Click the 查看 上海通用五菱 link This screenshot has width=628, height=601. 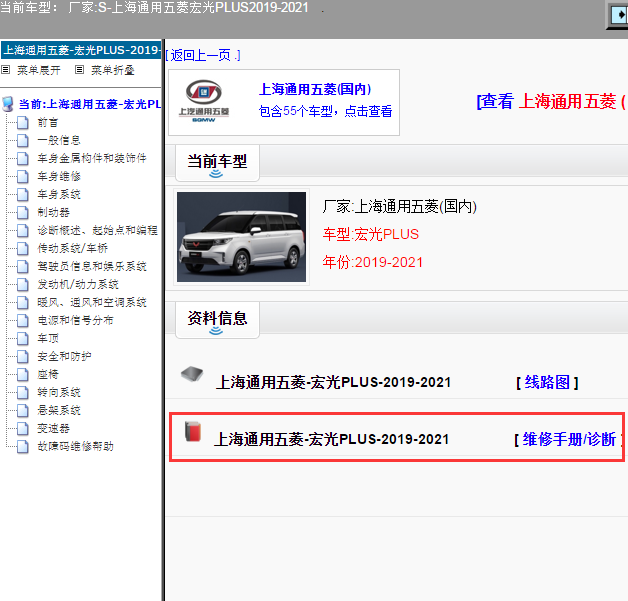(x=552, y=101)
